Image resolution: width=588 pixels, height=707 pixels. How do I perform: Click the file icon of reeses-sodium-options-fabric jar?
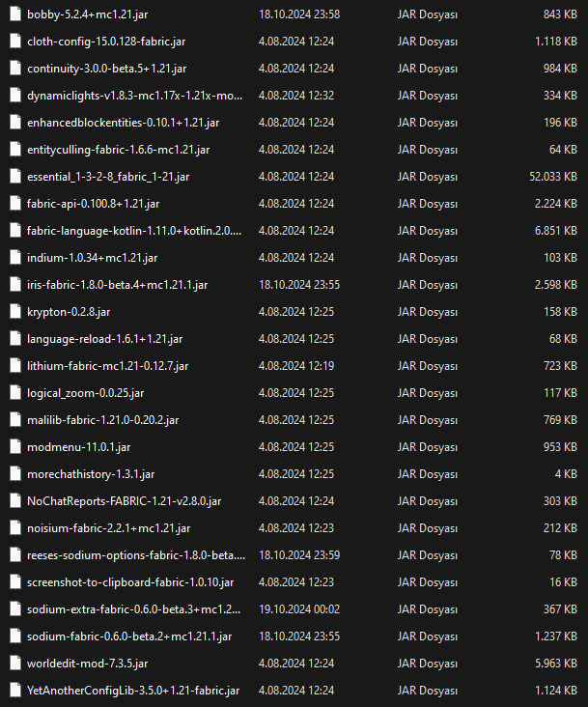tap(15, 555)
